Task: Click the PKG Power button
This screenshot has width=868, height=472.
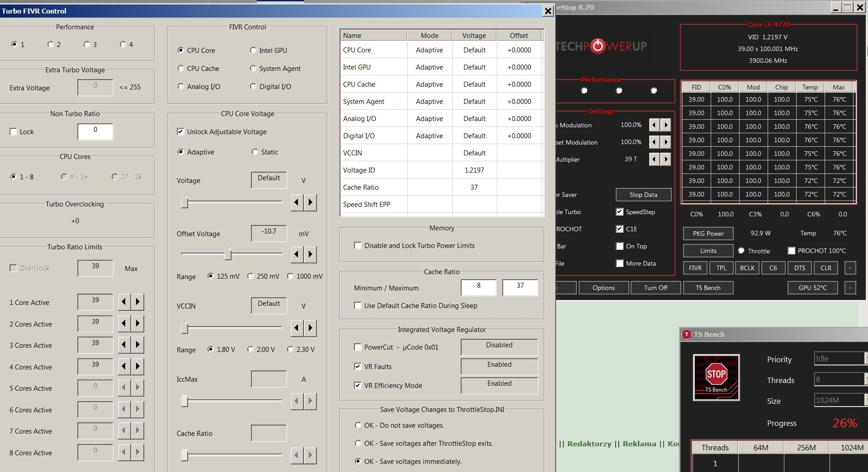Action: click(708, 234)
